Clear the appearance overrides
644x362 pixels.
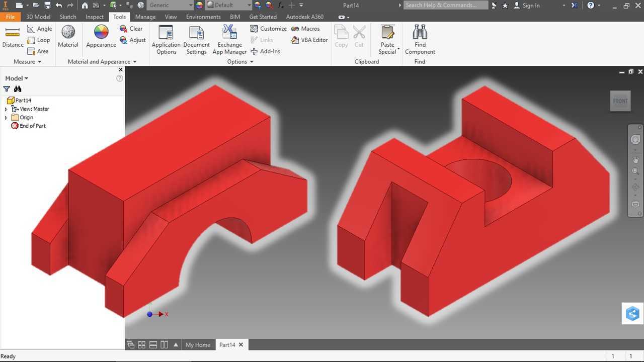point(131,29)
